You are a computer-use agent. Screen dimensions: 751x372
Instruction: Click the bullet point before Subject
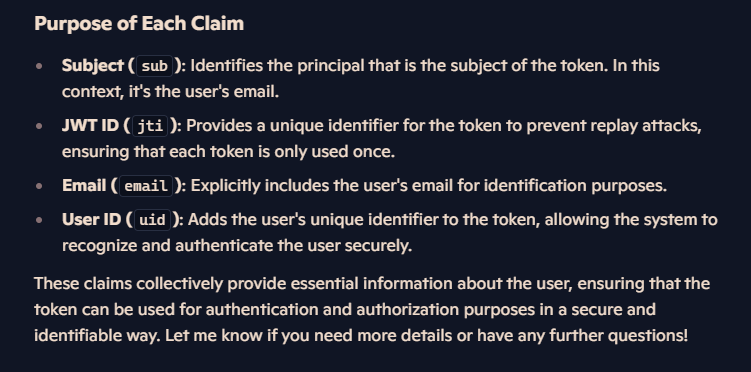pos(39,66)
